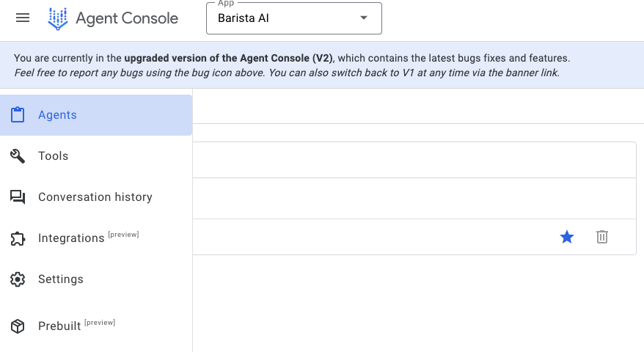Go to the Conversation history menu item
Image resolution: width=644 pixels, height=352 pixels.
pos(95,197)
